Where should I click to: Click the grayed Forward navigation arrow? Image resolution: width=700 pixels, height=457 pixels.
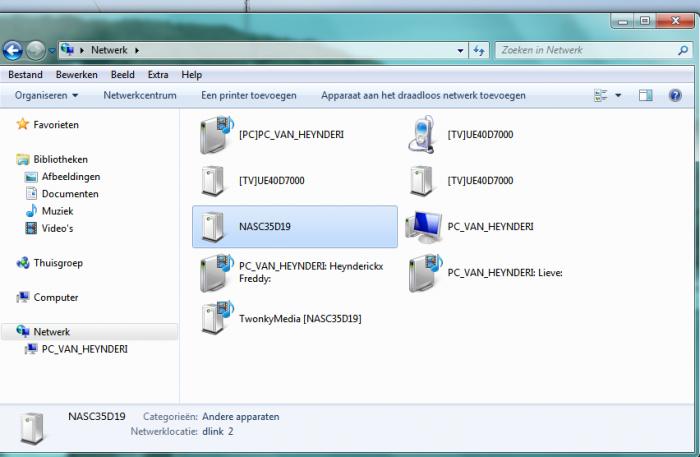(35, 50)
